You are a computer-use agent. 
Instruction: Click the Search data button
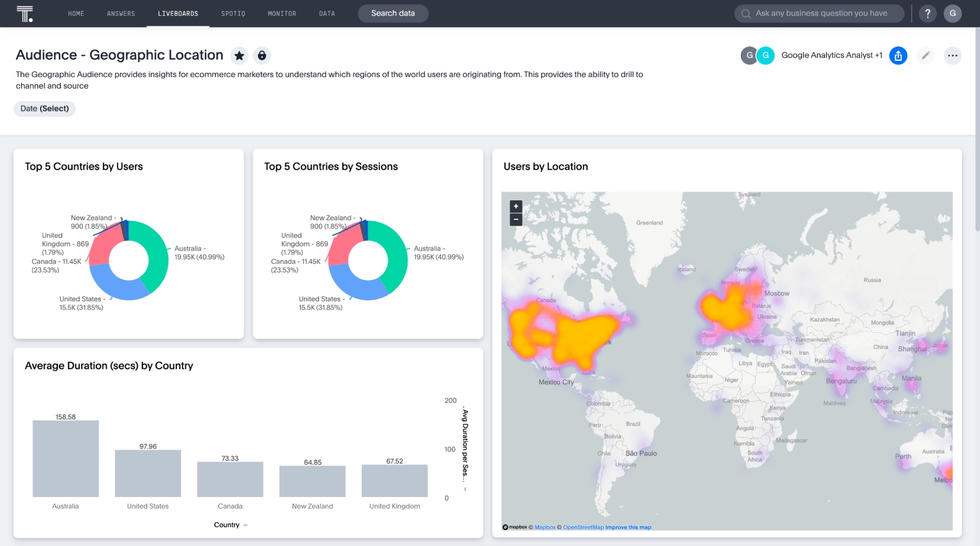click(393, 13)
